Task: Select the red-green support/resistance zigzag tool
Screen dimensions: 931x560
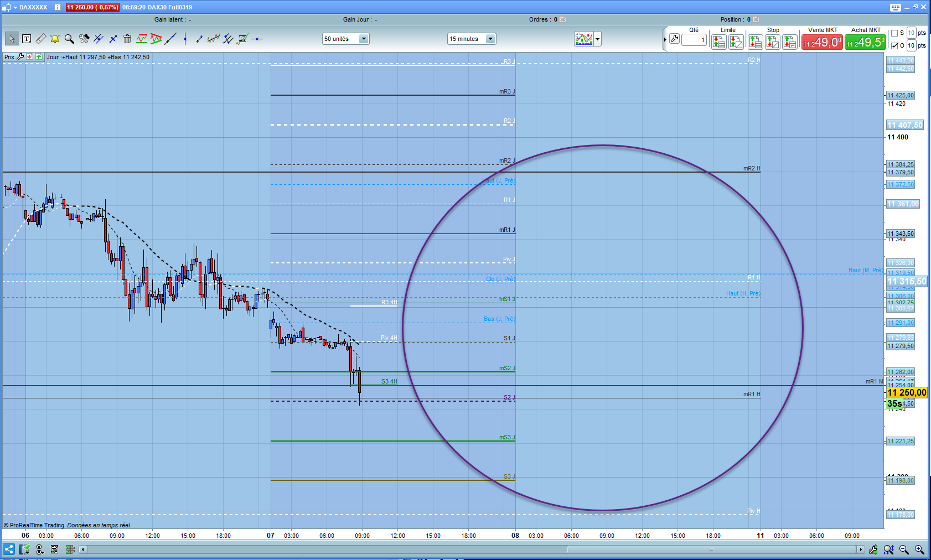Action: point(142,39)
